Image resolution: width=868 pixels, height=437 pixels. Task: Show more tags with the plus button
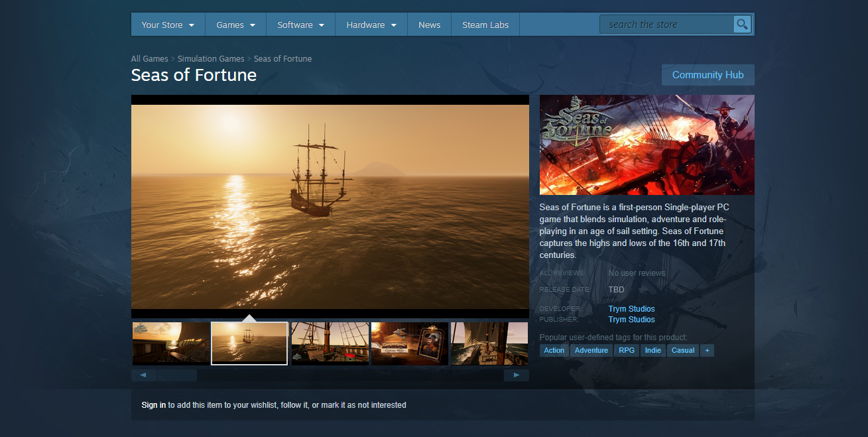(x=707, y=350)
